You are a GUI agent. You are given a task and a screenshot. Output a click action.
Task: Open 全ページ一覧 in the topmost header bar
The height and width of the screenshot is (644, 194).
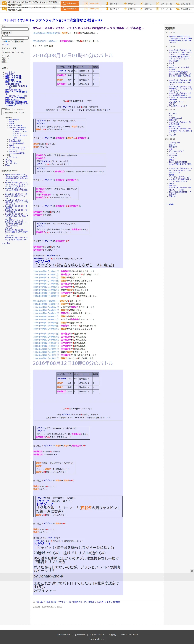coord(164,4)
